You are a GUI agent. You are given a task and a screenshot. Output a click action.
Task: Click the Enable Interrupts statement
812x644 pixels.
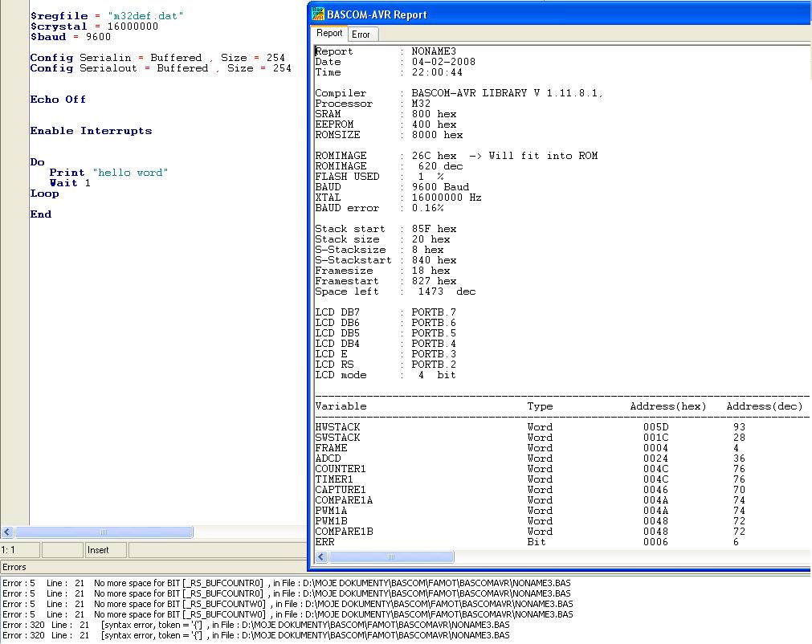[x=91, y=130]
